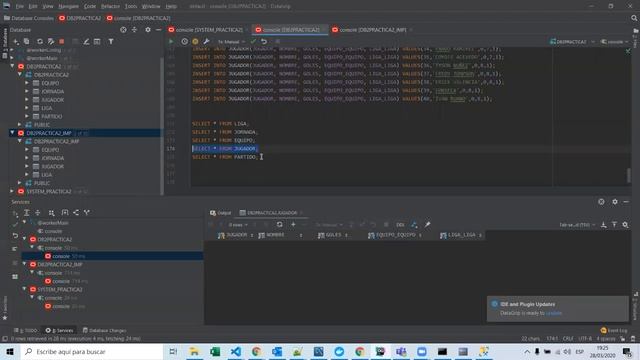
Task: Click Collapse All in the Services toolbar
Action: 38,213
